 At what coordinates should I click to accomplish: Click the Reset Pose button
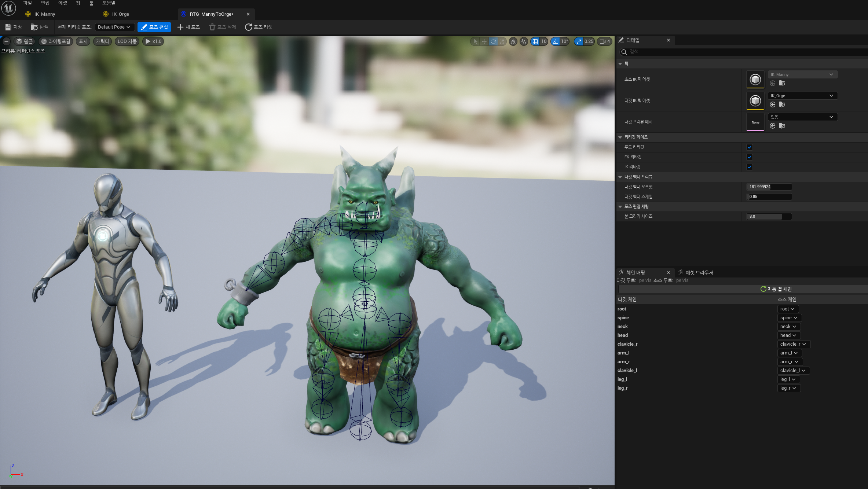point(259,27)
